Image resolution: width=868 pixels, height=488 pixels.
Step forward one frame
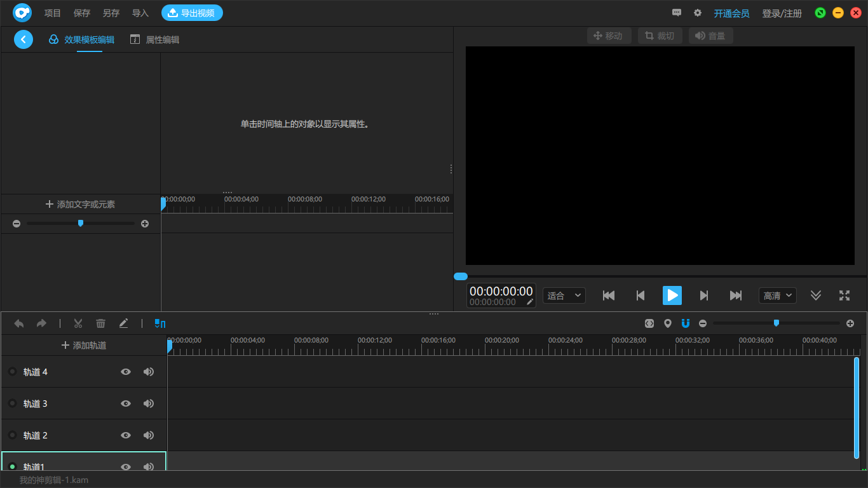click(704, 295)
